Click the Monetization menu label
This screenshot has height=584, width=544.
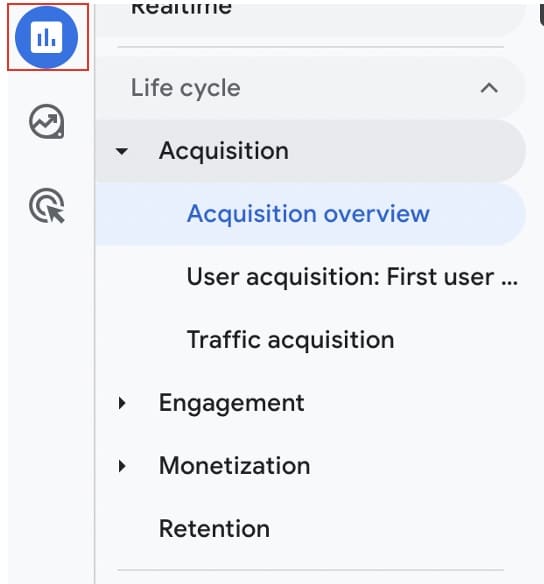tap(235, 466)
